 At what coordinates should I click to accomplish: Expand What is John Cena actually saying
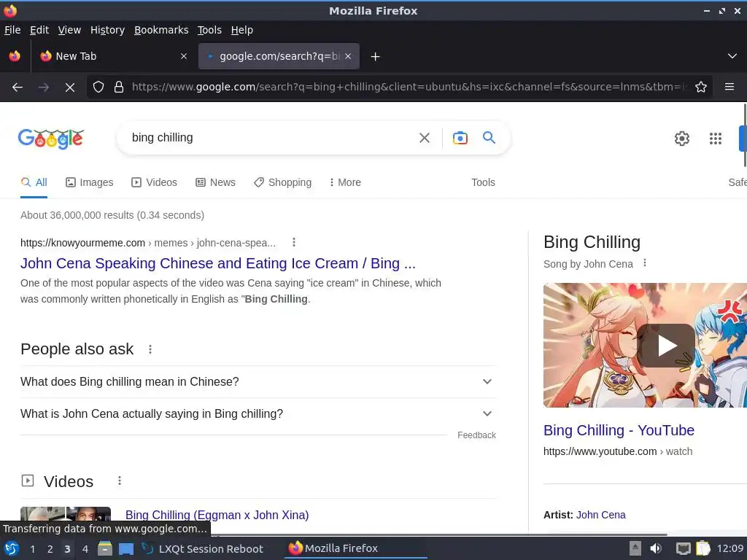(258, 414)
